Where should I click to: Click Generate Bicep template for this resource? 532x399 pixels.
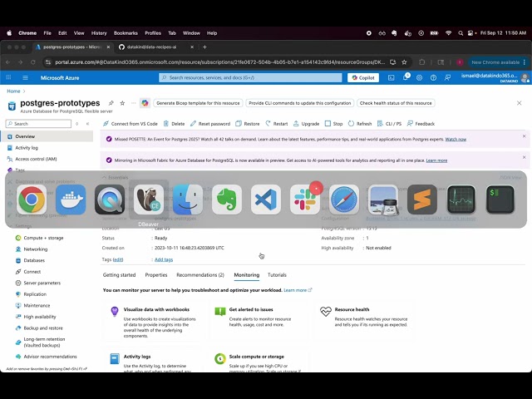pyautogui.click(x=198, y=103)
